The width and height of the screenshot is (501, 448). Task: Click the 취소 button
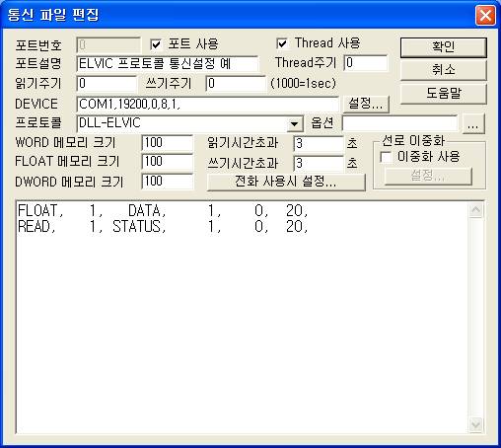pos(443,70)
